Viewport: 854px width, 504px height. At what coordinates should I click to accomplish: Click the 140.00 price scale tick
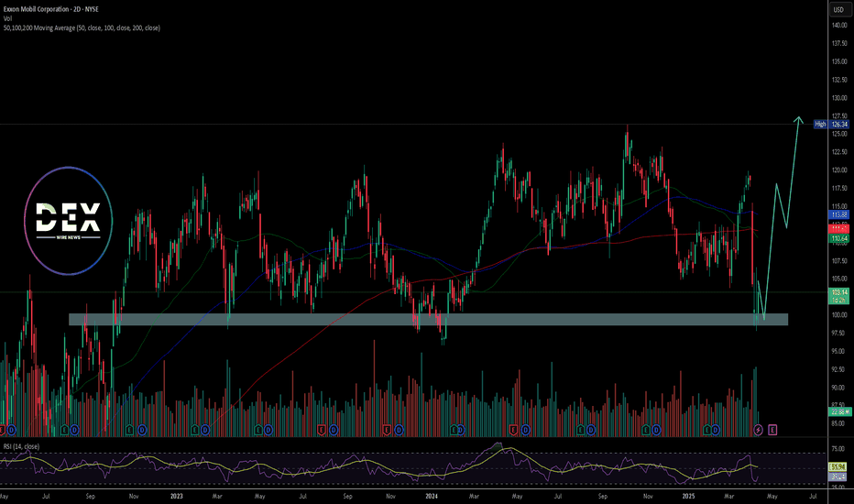click(838, 25)
